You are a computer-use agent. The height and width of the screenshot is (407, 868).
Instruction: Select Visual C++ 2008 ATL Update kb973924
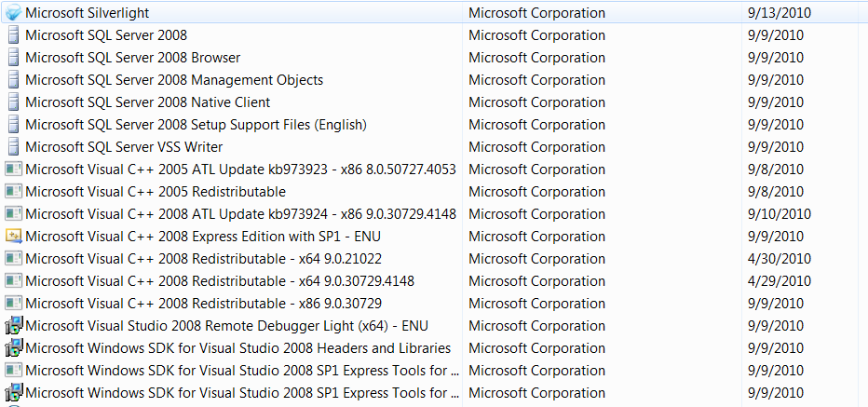point(240,214)
